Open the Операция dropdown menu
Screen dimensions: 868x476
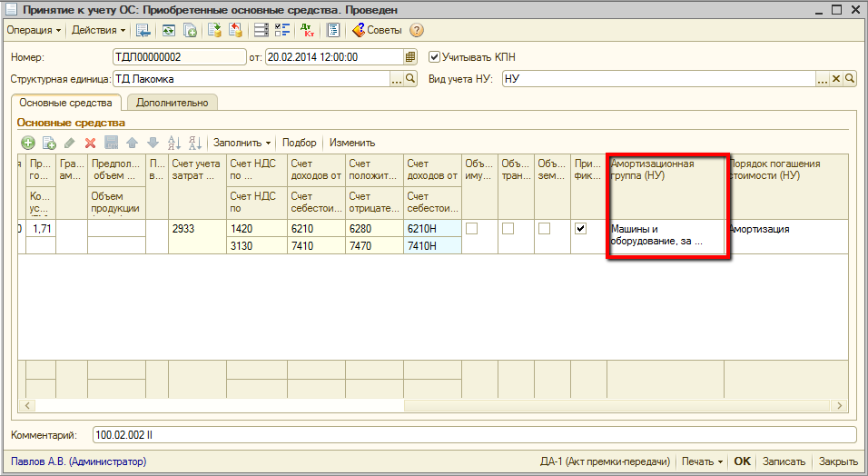click(34, 30)
